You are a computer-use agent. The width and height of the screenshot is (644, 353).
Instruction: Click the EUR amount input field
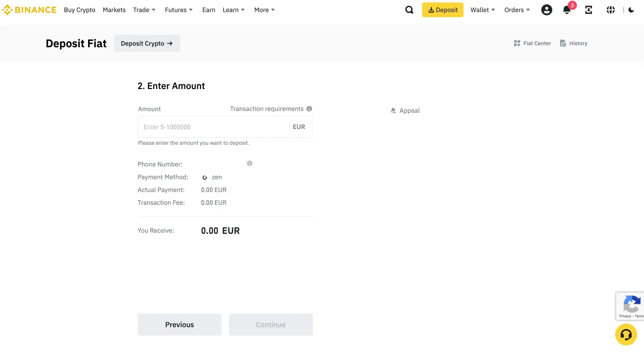coord(225,126)
